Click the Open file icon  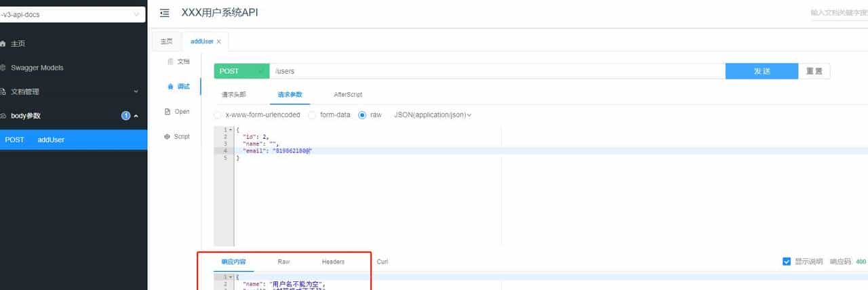coord(167,112)
